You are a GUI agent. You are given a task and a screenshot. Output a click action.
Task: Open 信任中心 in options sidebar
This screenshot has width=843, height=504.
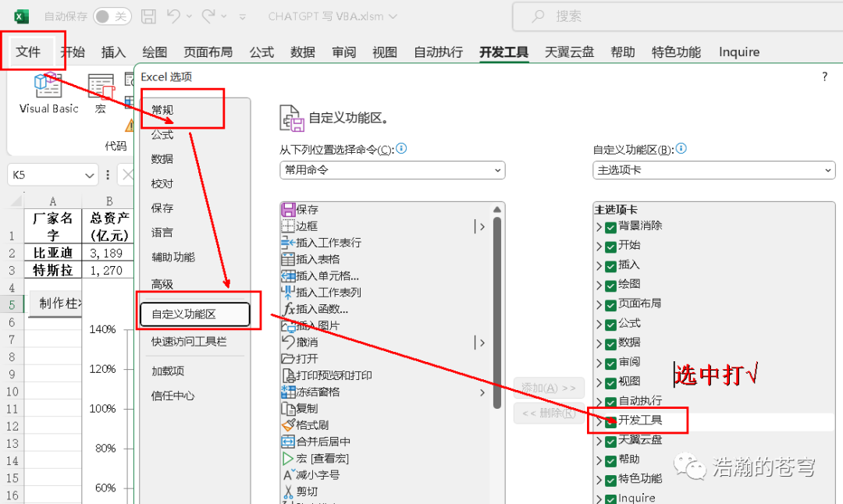(173, 396)
